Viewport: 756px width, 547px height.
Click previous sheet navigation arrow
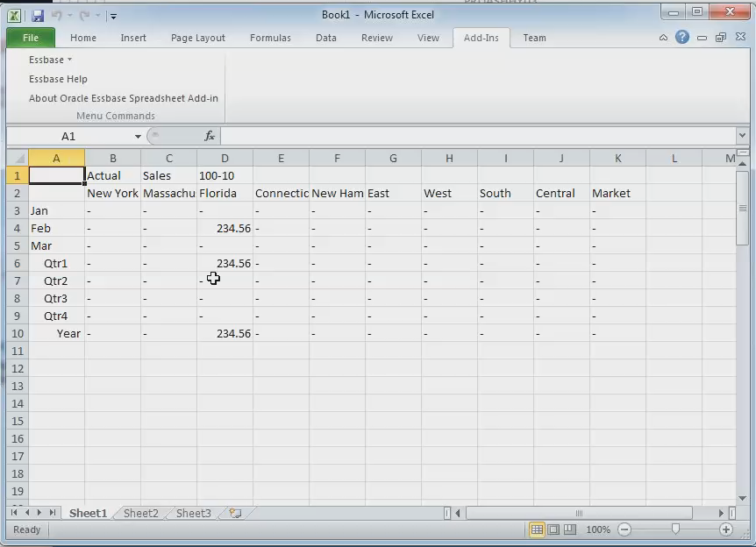[x=27, y=513]
